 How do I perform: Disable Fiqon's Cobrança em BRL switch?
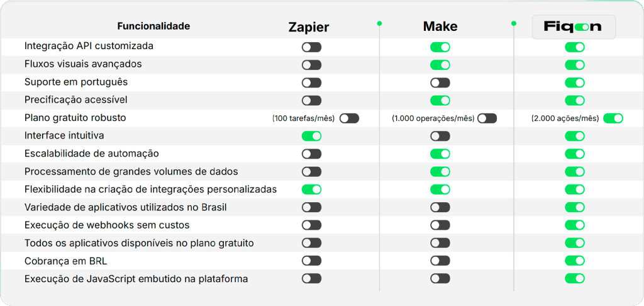click(x=575, y=261)
